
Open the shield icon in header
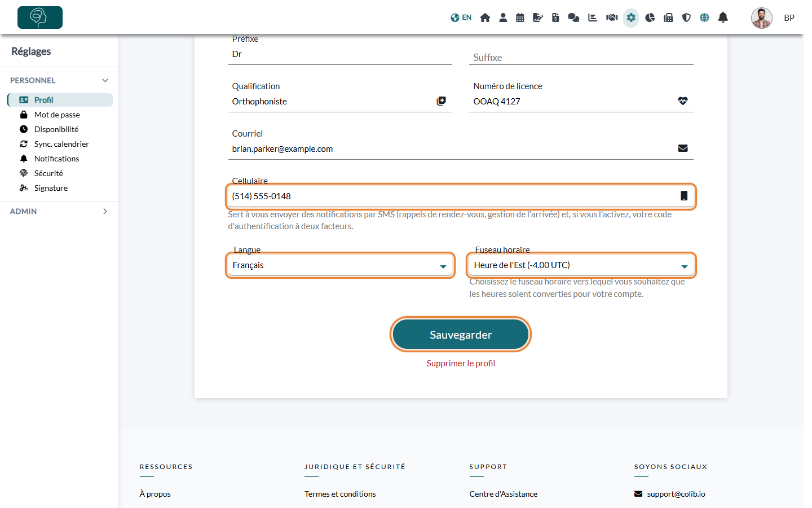point(686,17)
